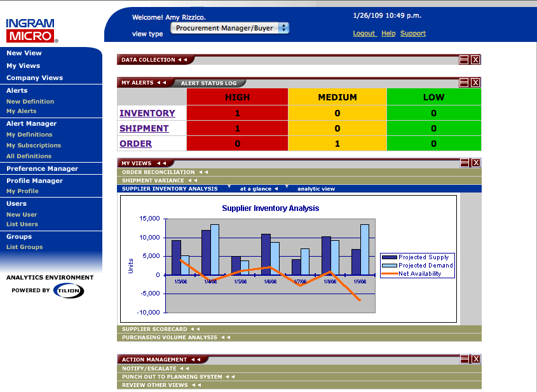Expand the Data Collection header
Screen dimensions: 537x392
pyautogui.click(x=154, y=60)
